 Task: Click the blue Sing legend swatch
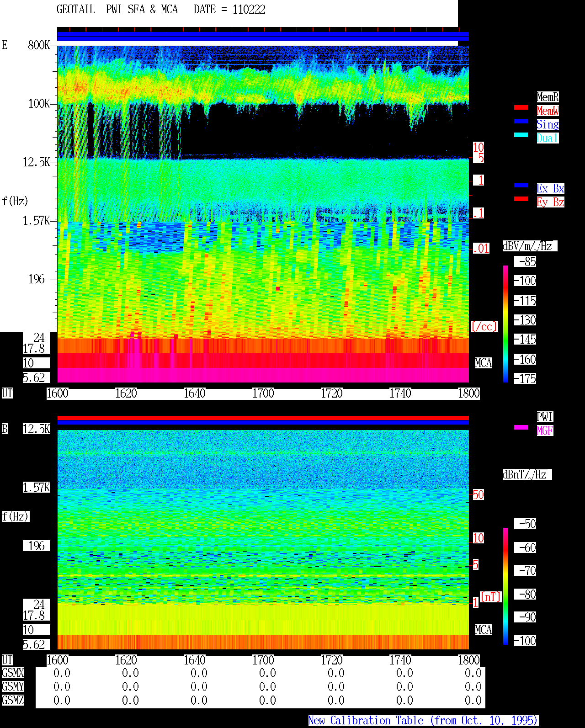pos(521,121)
